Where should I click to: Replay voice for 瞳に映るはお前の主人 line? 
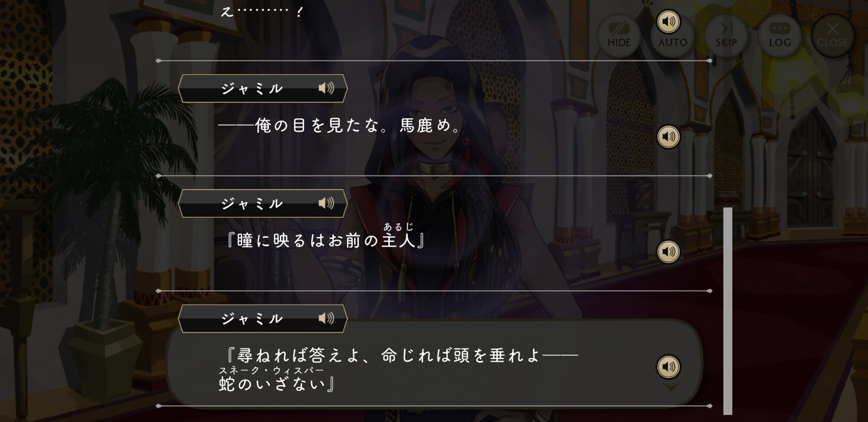pos(668,252)
